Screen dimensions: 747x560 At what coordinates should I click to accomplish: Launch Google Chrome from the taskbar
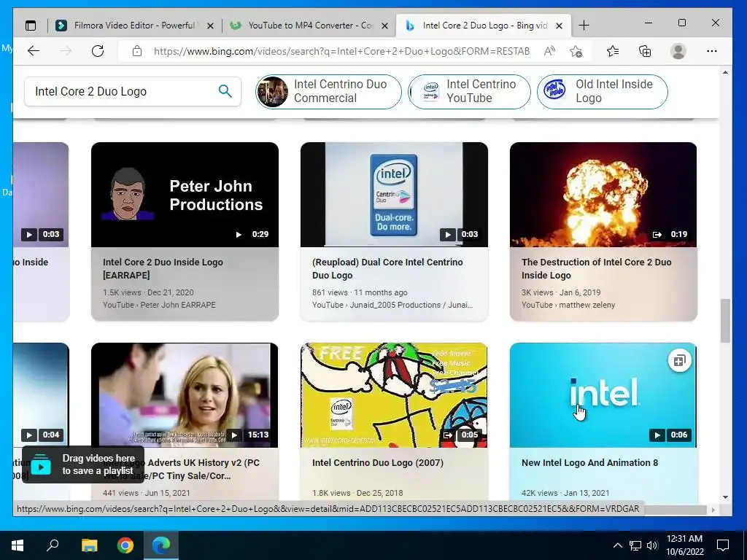tap(125, 545)
